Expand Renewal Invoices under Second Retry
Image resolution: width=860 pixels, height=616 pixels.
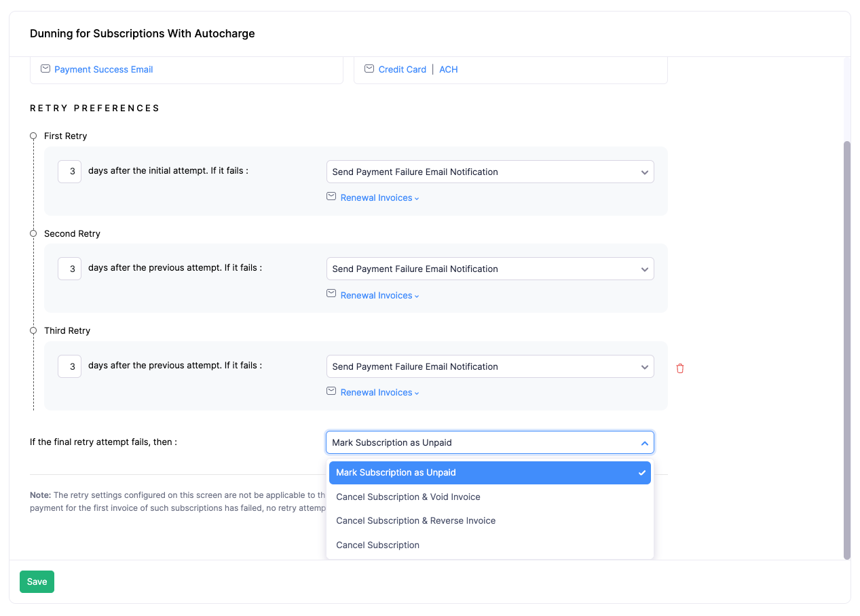pos(379,296)
